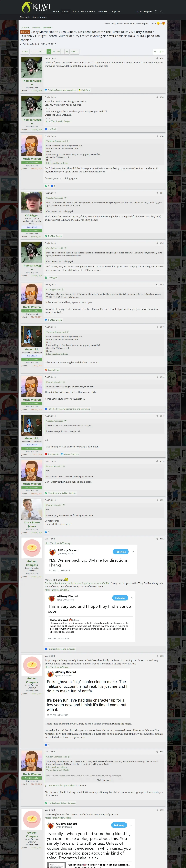Screen dimensions: 186x868
Task: Expand the What's new dropdown arrow
Action: 94,11
